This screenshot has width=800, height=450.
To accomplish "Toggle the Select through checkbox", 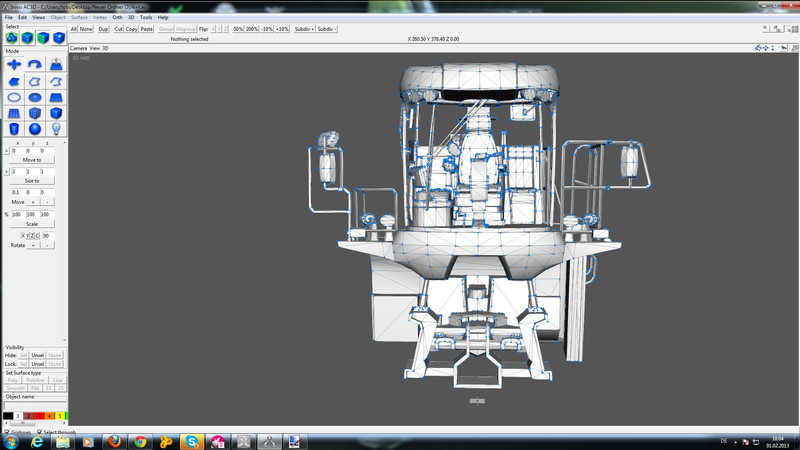I will [39, 432].
